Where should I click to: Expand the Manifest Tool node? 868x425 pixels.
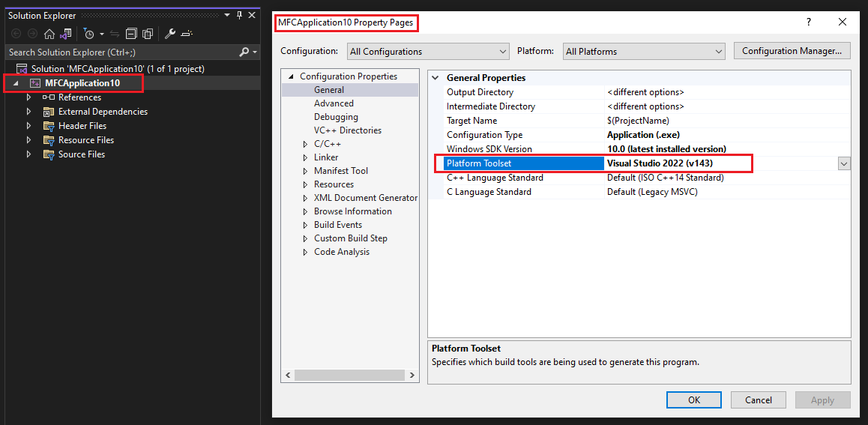(x=305, y=171)
